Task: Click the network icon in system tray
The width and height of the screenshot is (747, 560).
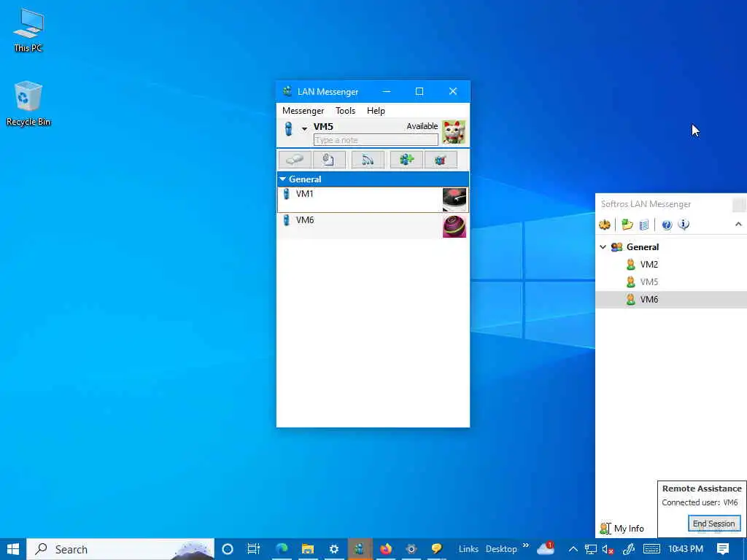Action: [591, 549]
